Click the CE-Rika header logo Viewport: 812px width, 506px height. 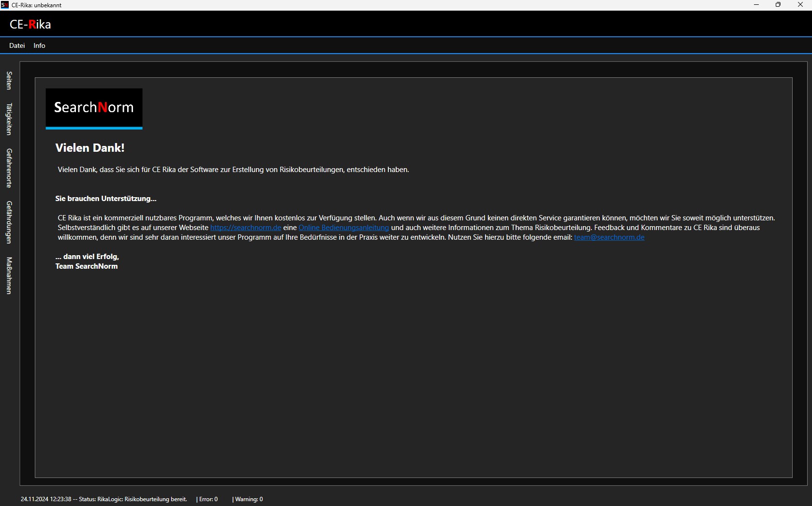pyautogui.click(x=30, y=24)
